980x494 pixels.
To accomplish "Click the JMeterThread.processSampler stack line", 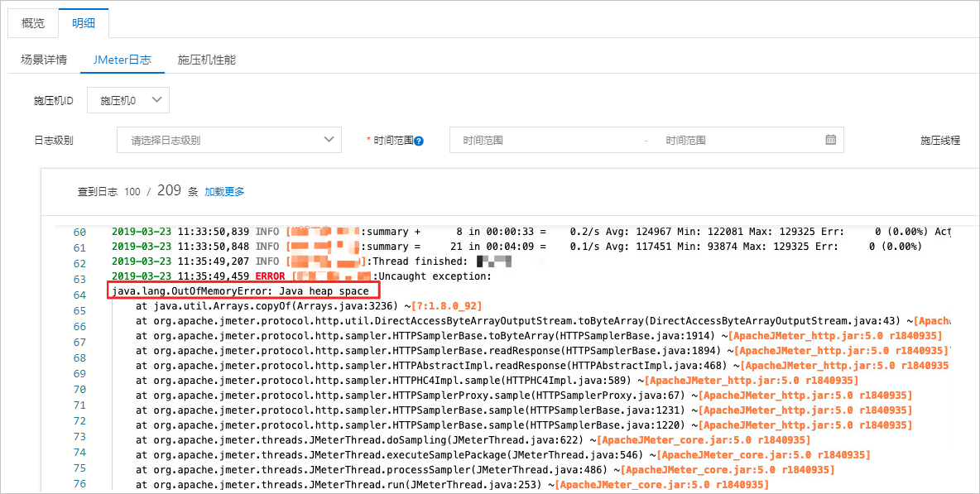I will click(x=485, y=470).
